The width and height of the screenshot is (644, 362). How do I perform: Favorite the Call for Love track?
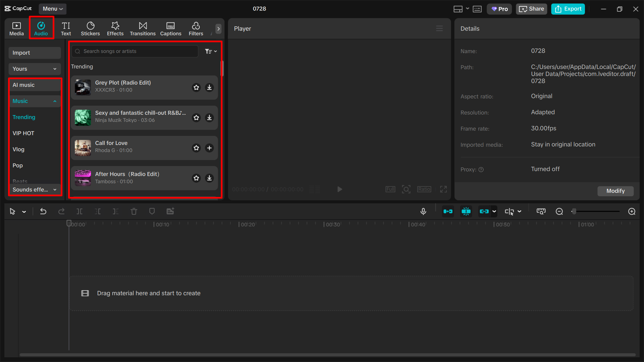pyautogui.click(x=196, y=148)
